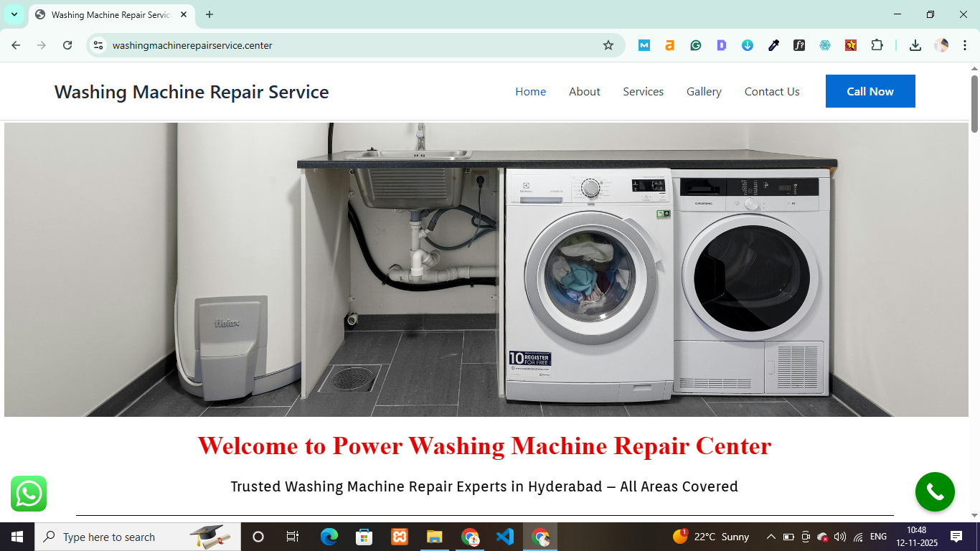Viewport: 980px width, 551px height.
Task: Open the Chrome profile avatar menu
Action: pyautogui.click(x=941, y=45)
